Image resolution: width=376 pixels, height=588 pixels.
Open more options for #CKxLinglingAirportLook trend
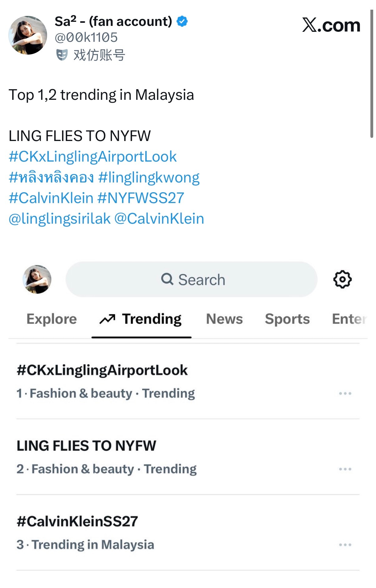[x=345, y=393]
